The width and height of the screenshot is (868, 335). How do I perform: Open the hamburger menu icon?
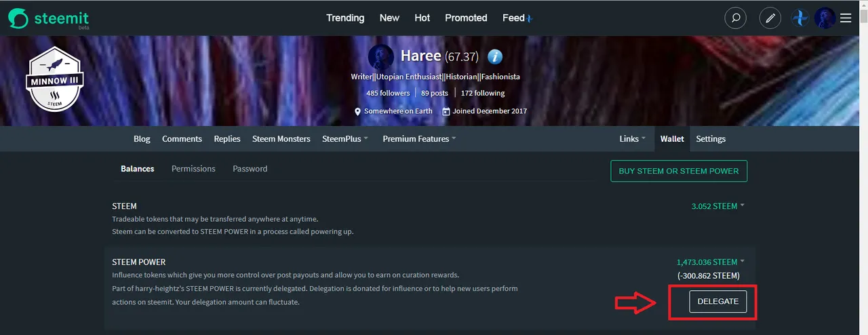[846, 18]
